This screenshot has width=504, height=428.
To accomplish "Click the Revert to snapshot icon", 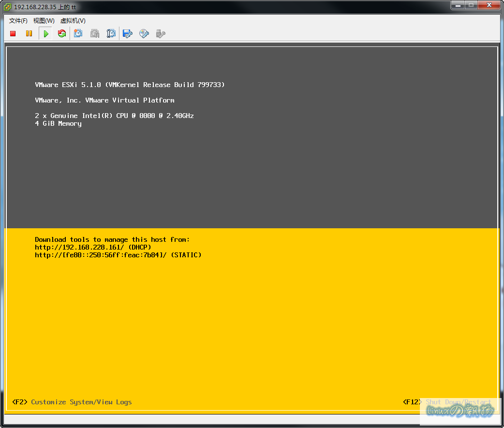I will point(95,33).
